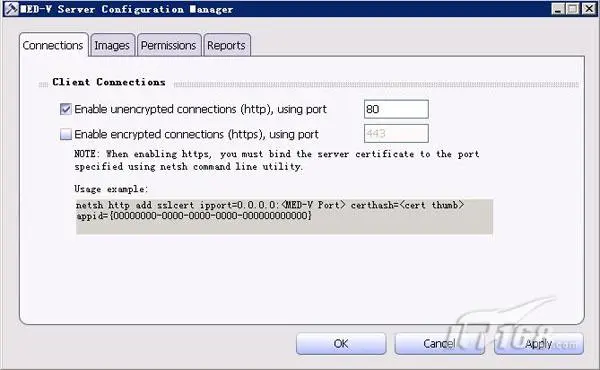Viewport: 600px width, 370px height.
Task: Click the 'Usage example:' label
Action: click(111, 189)
